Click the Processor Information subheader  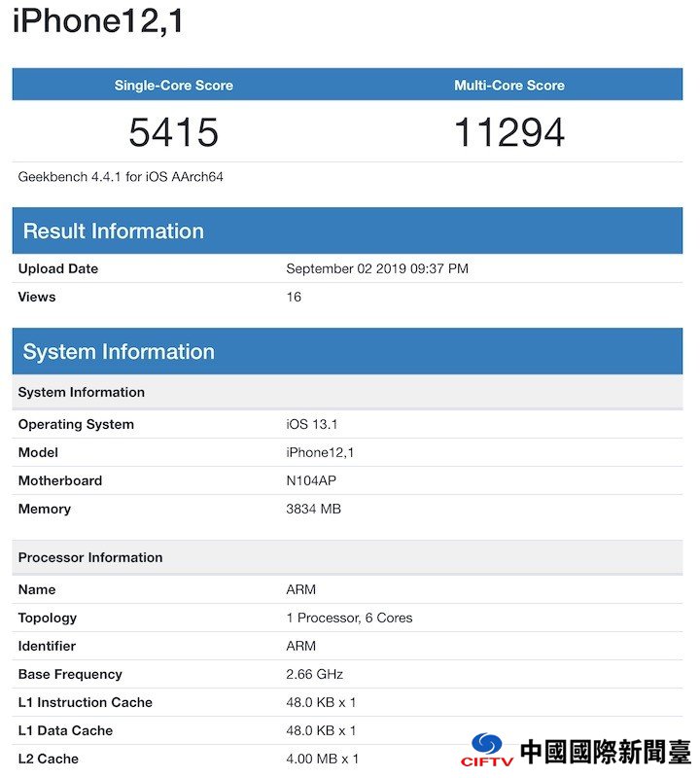click(x=347, y=557)
